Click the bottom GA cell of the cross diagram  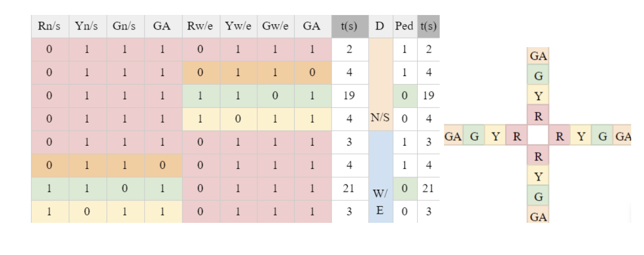pyautogui.click(x=538, y=215)
